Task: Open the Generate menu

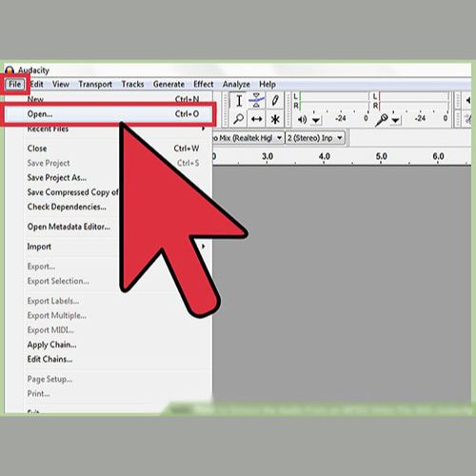Action: [x=169, y=84]
